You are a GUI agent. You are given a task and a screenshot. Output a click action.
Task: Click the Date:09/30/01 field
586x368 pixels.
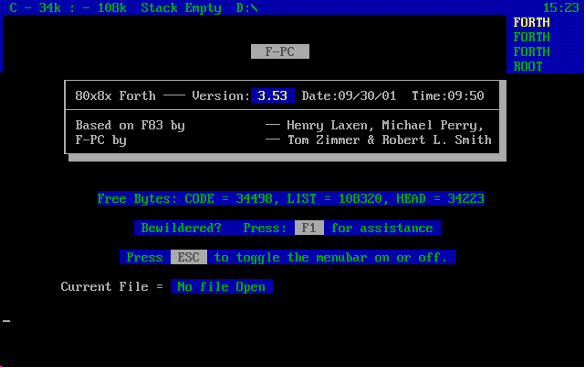tap(349, 96)
